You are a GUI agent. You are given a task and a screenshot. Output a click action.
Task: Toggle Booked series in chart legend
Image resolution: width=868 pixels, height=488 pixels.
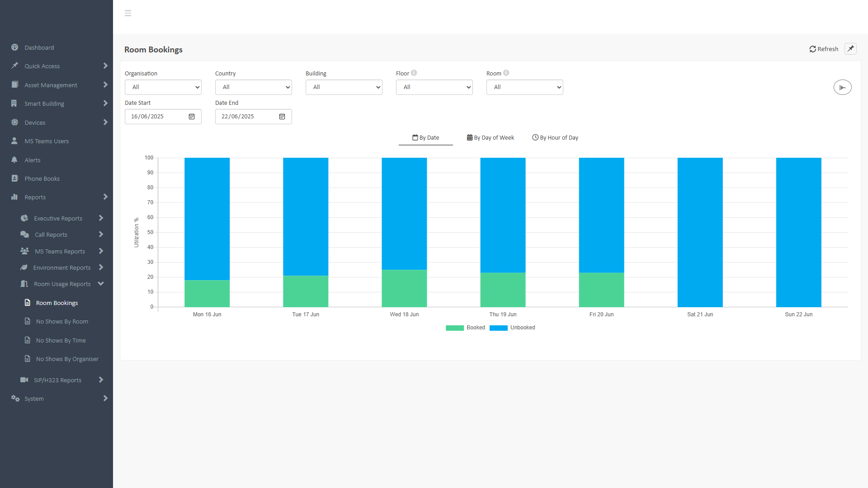(x=465, y=328)
